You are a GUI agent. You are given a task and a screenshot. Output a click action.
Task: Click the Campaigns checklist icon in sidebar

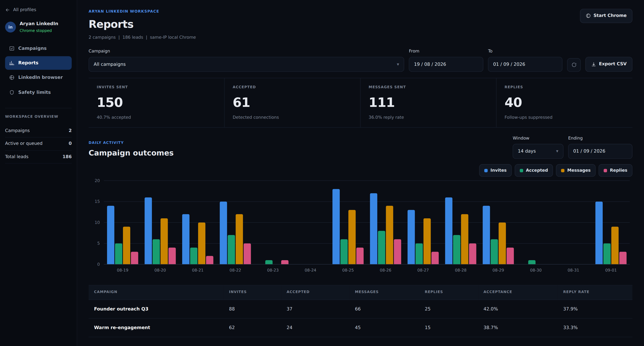coord(12,48)
